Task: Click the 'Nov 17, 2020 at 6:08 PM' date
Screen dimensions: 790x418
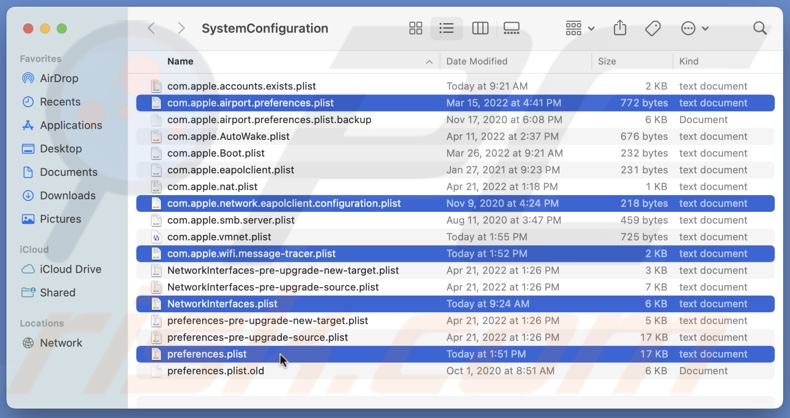Action: pyautogui.click(x=504, y=119)
